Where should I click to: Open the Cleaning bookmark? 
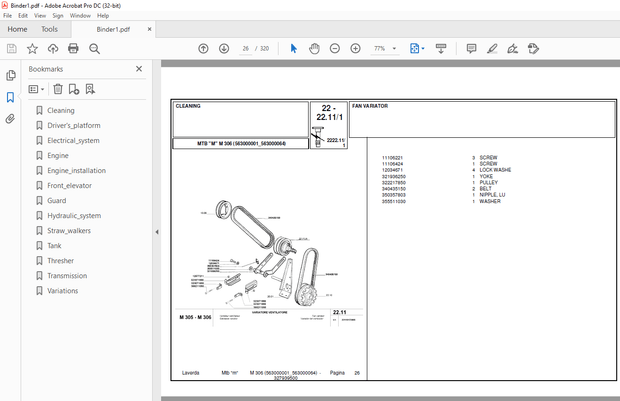point(60,110)
